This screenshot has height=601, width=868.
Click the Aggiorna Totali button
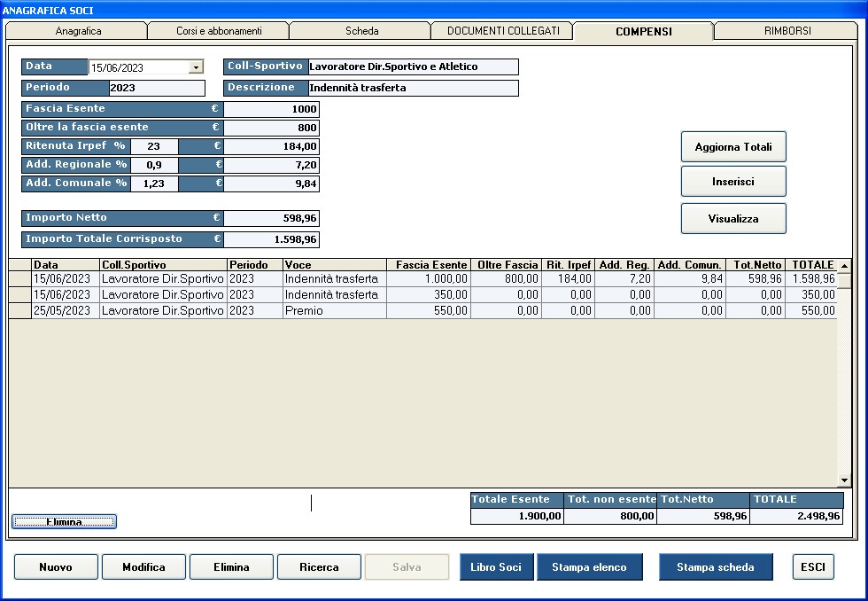732,147
